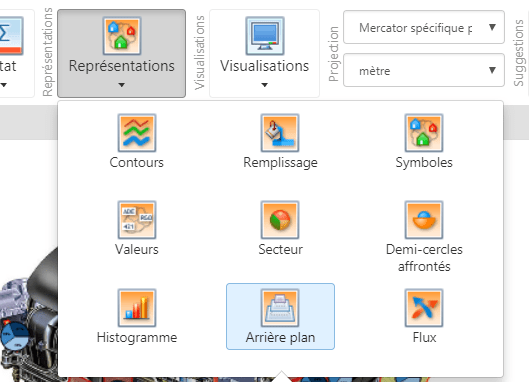Select the Valeurs labels icon
The image size is (529, 382).
point(137,220)
